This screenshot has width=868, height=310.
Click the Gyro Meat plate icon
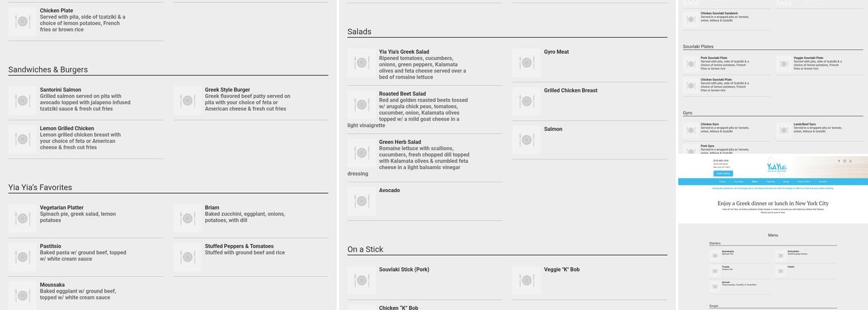[526, 63]
